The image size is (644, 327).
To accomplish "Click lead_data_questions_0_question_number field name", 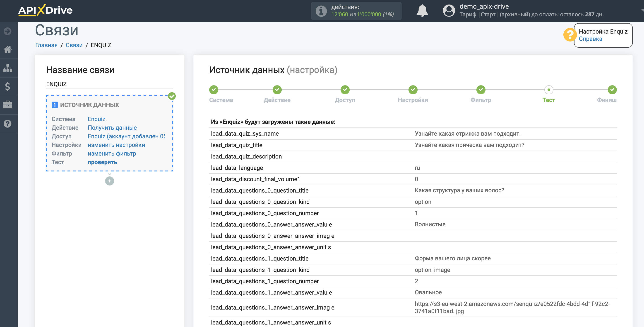I will 265,213.
